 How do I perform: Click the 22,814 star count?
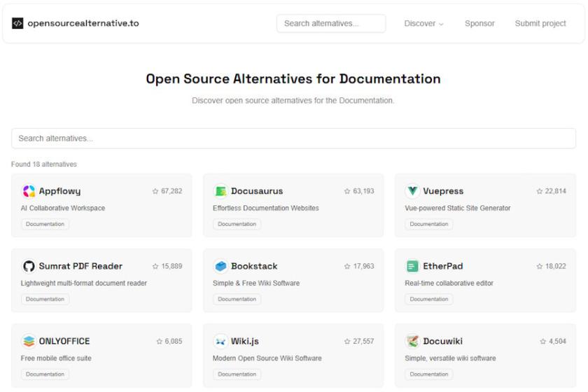(556, 191)
